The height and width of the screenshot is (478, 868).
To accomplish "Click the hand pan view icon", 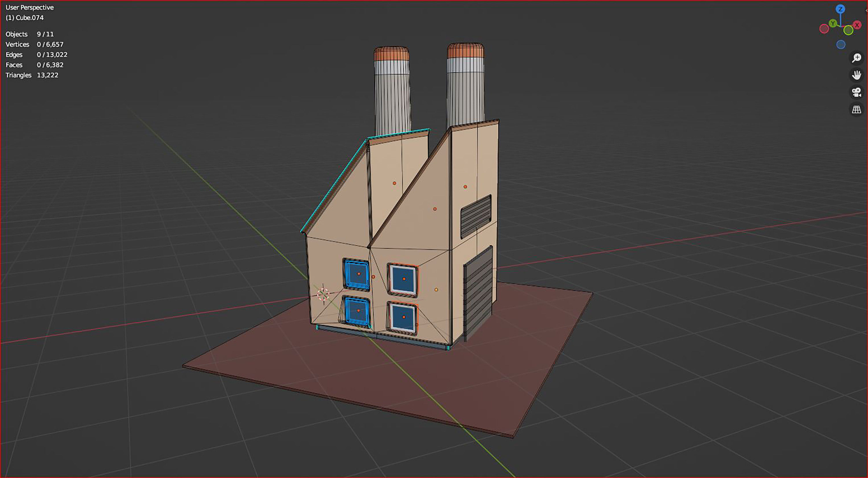I will pos(856,75).
